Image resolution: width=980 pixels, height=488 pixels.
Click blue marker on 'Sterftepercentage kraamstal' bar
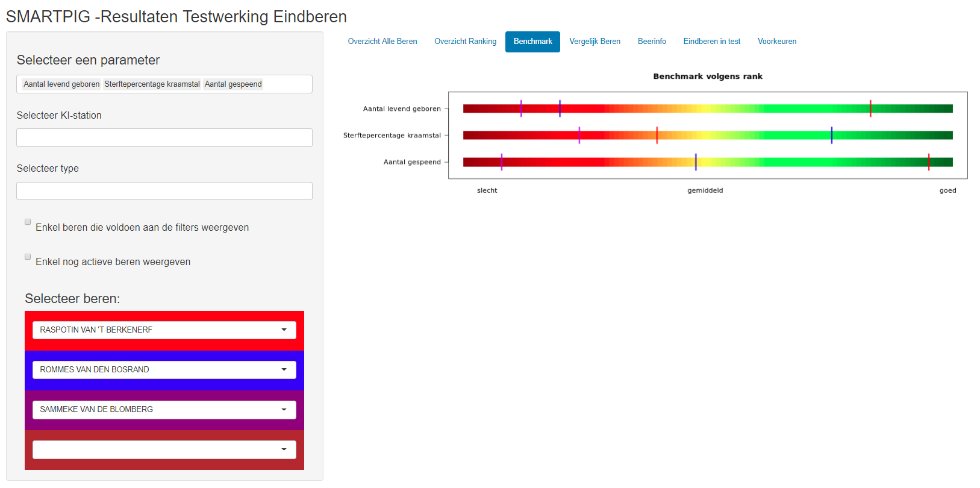[832, 135]
